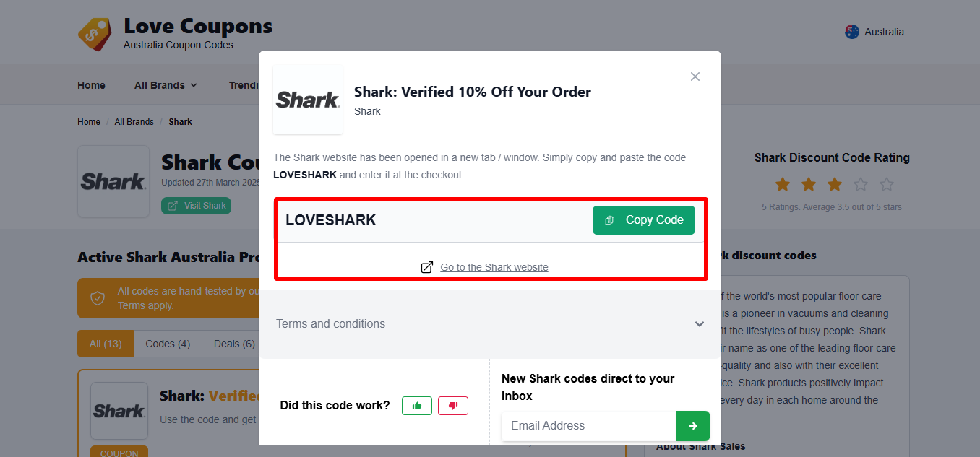
Task: Click the pencil icon on Visit Shark button
Action: click(173, 205)
